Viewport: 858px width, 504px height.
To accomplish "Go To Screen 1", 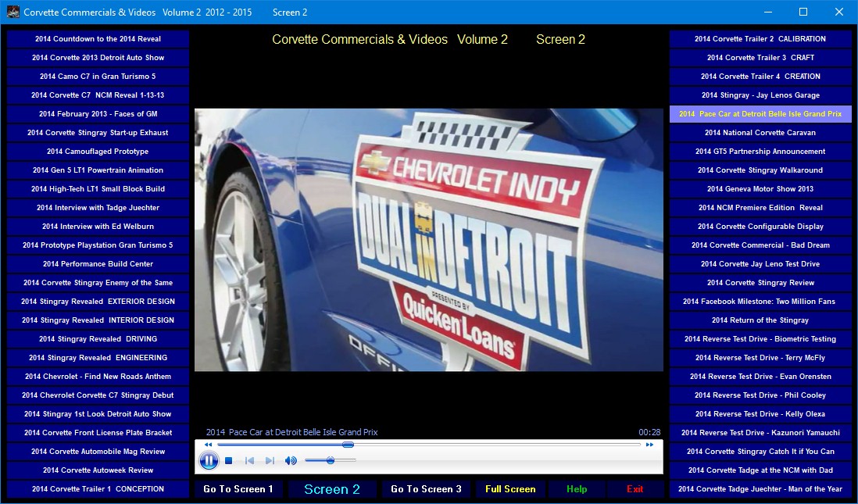I will click(x=238, y=489).
